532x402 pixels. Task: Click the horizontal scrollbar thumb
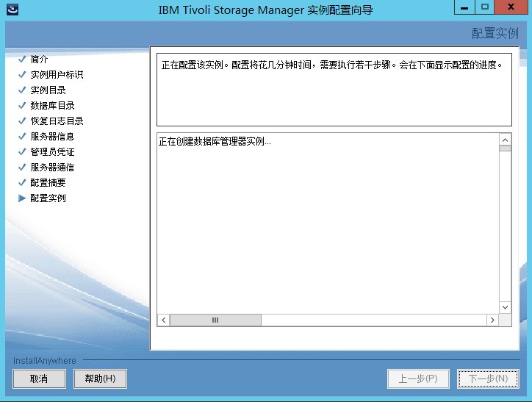click(x=215, y=320)
